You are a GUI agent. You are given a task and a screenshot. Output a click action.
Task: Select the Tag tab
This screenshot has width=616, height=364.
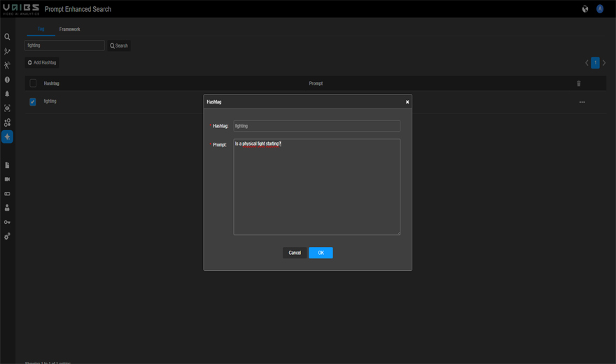point(41,29)
